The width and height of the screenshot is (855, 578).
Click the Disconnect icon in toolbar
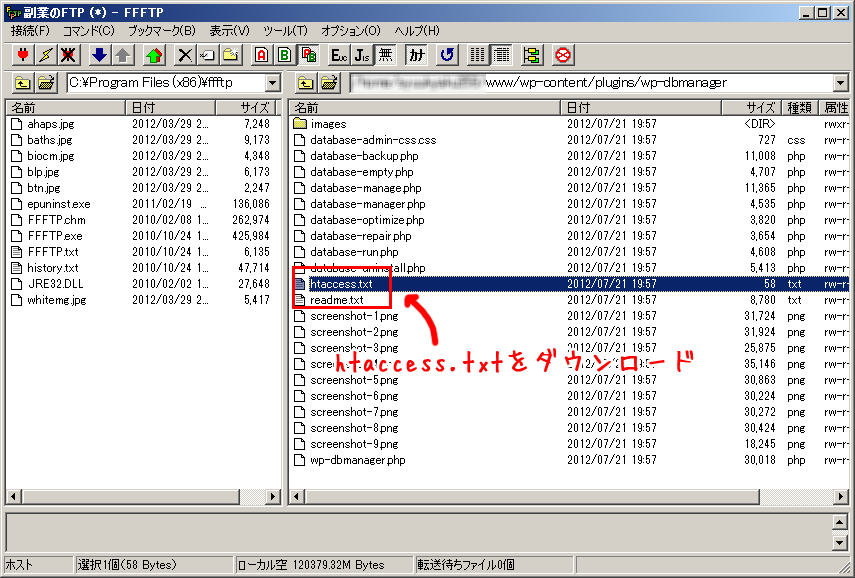(x=68, y=55)
